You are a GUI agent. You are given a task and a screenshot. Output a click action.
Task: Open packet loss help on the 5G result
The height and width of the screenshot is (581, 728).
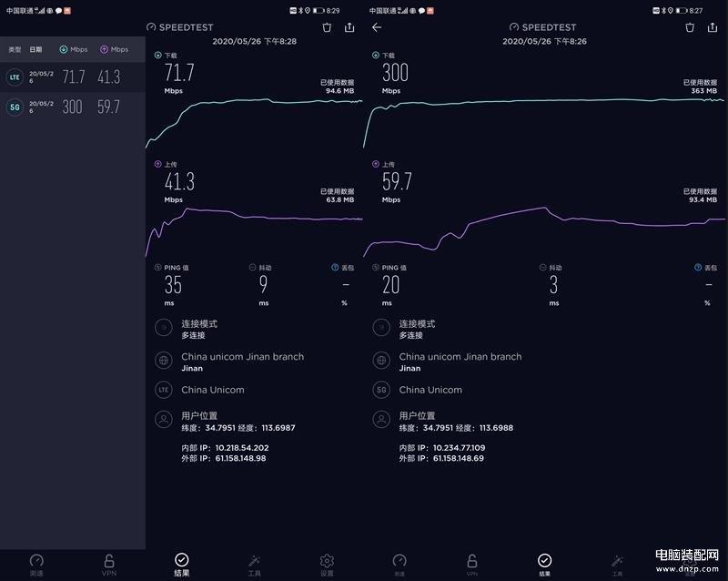pyautogui.click(x=698, y=267)
